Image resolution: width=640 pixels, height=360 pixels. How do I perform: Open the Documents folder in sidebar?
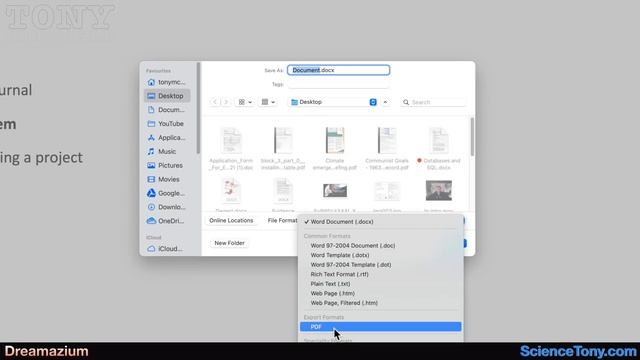click(167, 110)
